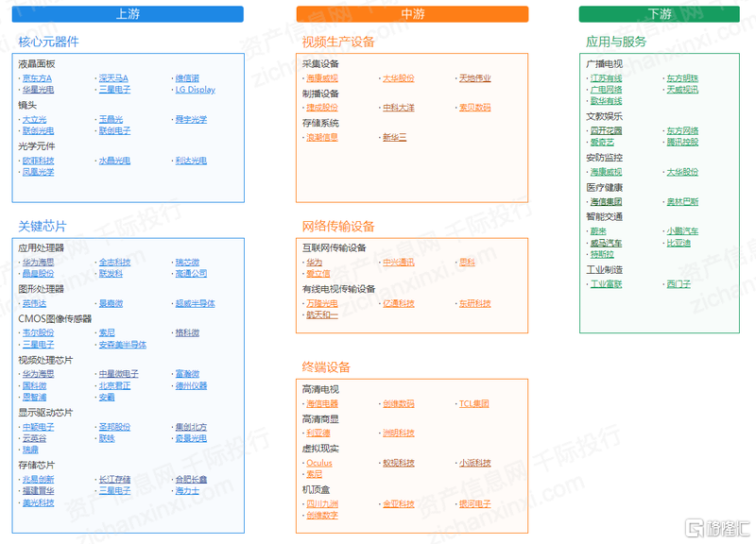Click the 东方明珠 link

(x=682, y=78)
